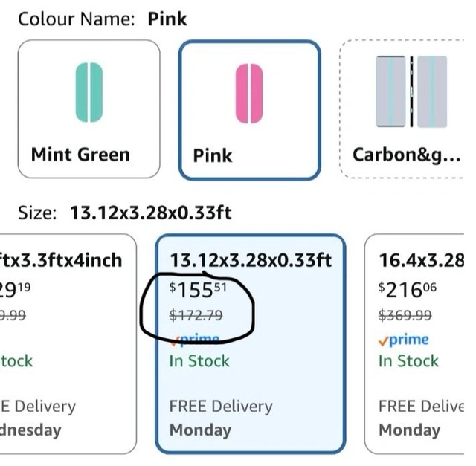Select the Mint Green mat swatch icon
The width and height of the screenshot is (476, 466).
(x=89, y=93)
